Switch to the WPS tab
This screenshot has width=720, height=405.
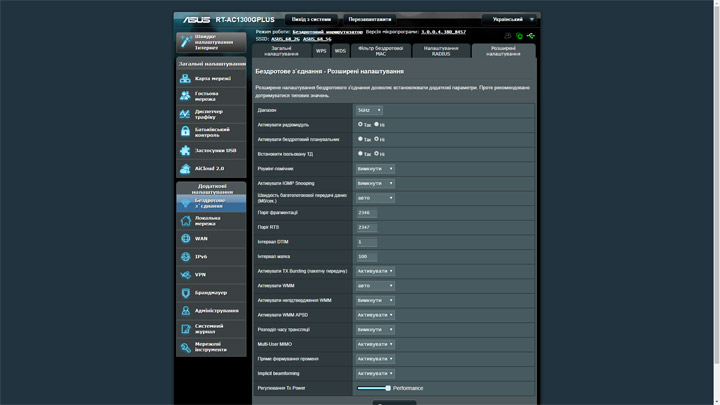coord(321,51)
